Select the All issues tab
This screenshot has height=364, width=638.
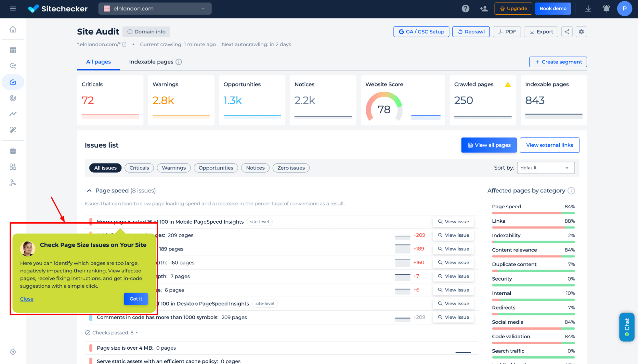[x=105, y=168]
